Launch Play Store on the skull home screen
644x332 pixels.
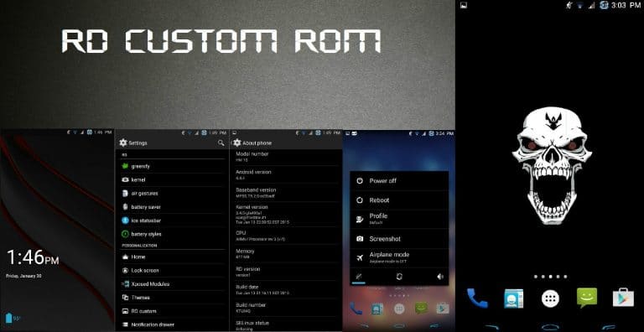(x=623, y=298)
